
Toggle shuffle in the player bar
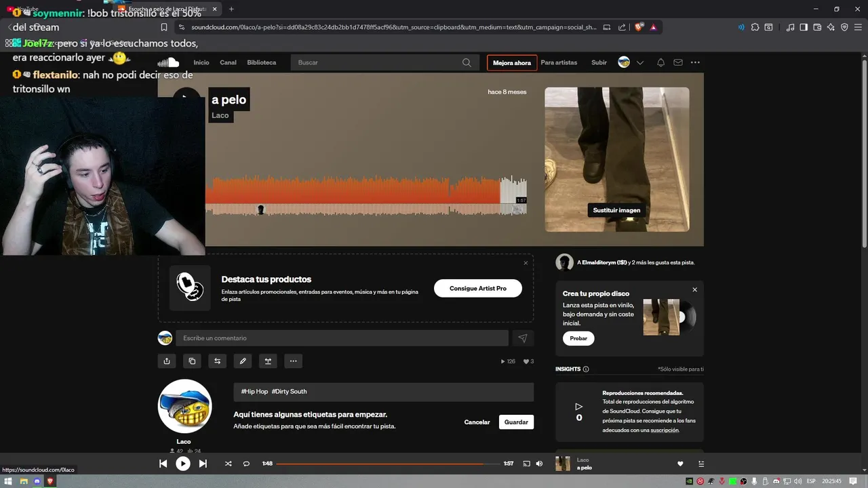coord(228,464)
